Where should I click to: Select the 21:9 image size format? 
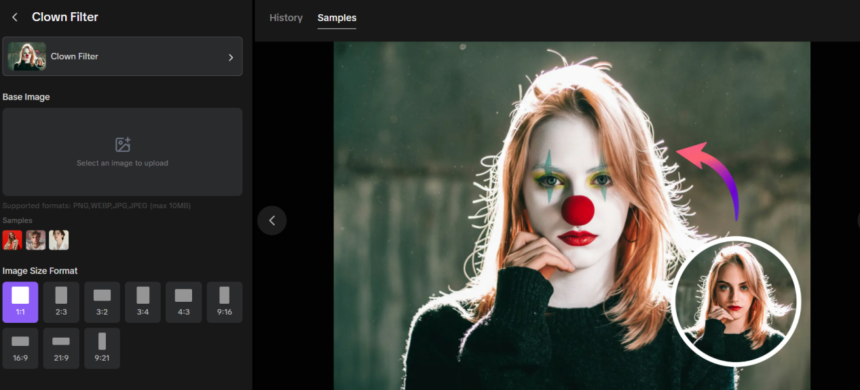61,348
